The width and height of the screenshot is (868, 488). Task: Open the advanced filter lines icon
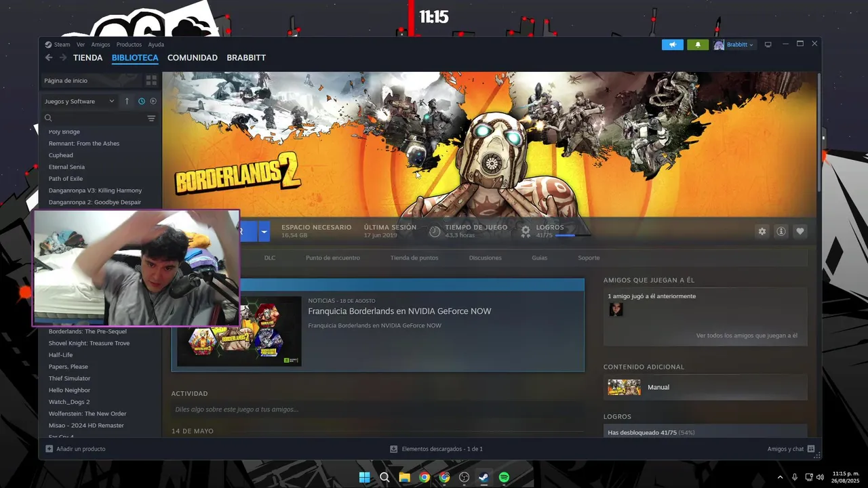[x=151, y=118]
